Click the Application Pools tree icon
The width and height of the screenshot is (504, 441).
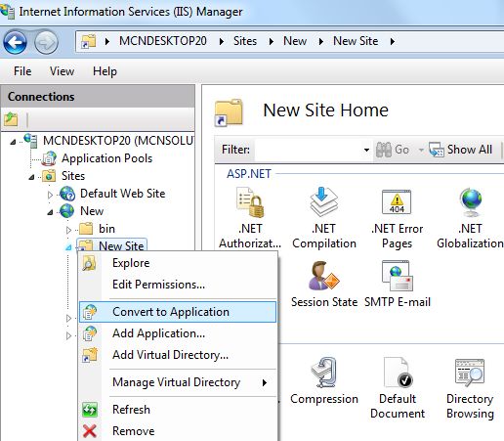click(x=50, y=158)
